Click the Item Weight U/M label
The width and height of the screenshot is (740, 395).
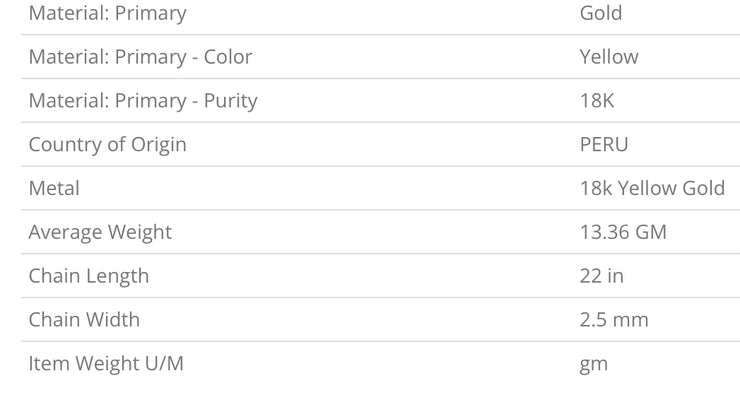pos(106,364)
